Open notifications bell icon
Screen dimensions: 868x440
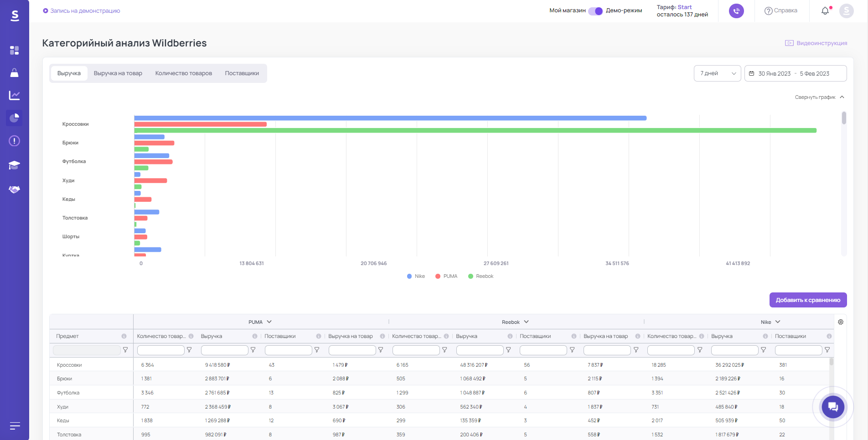coord(825,11)
